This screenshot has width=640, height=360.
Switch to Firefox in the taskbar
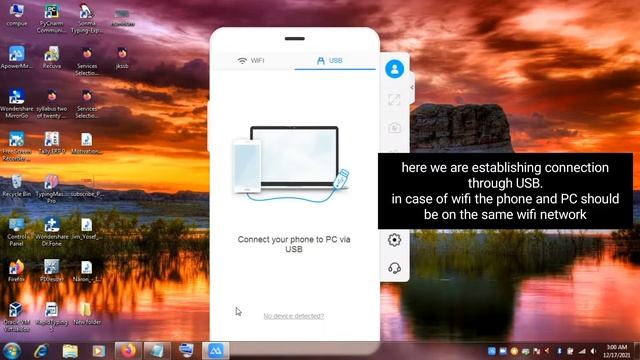128,351
